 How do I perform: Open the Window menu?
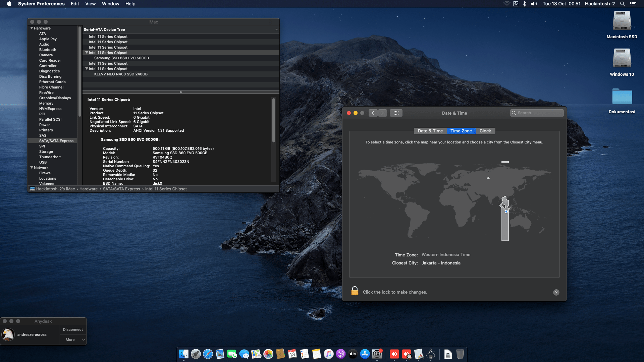tap(110, 4)
